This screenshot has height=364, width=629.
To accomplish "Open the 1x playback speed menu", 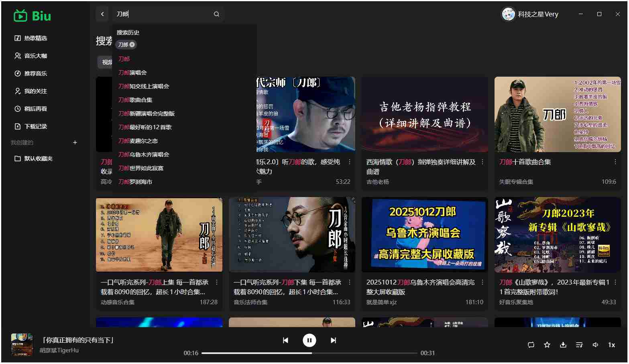I will coord(611,345).
